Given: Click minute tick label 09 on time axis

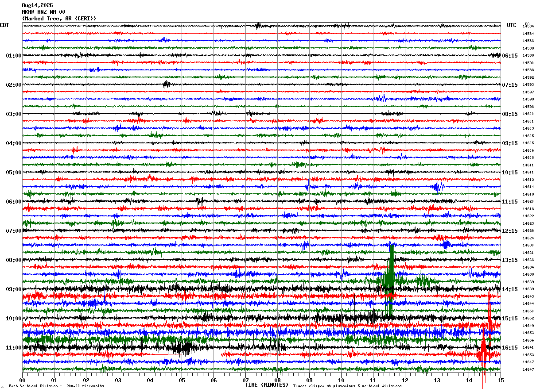Looking at the screenshot, I should tap(309, 380).
